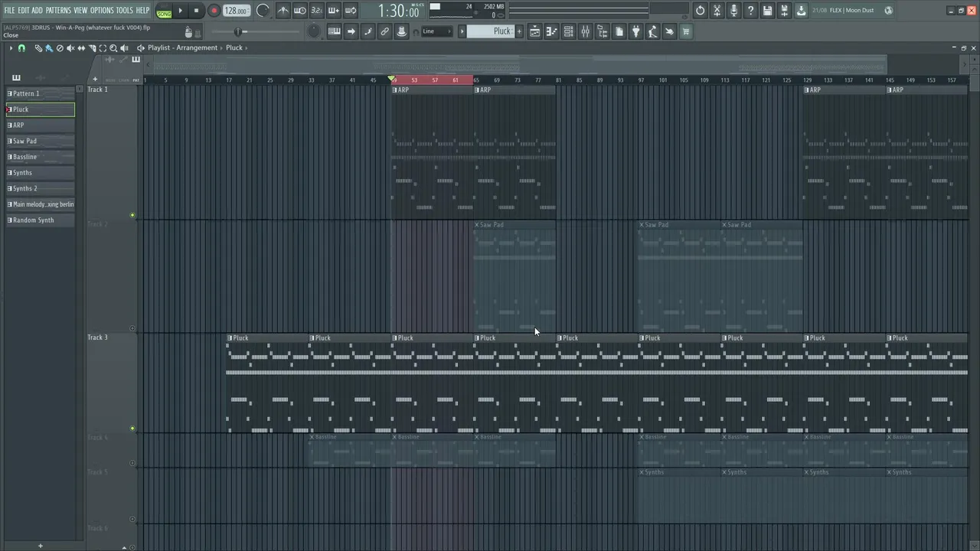Add new pattern with plus button
The height and width of the screenshot is (551, 980).
click(519, 31)
